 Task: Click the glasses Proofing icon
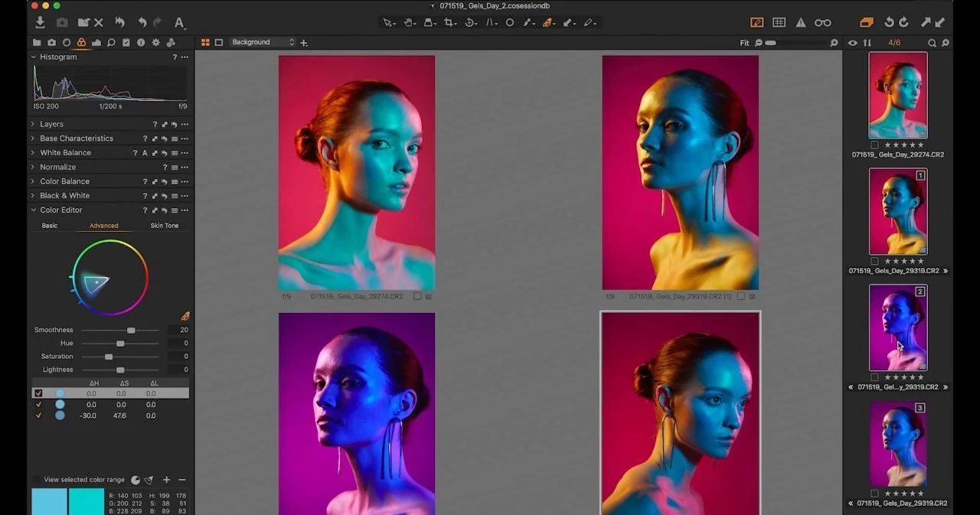[x=823, y=23]
